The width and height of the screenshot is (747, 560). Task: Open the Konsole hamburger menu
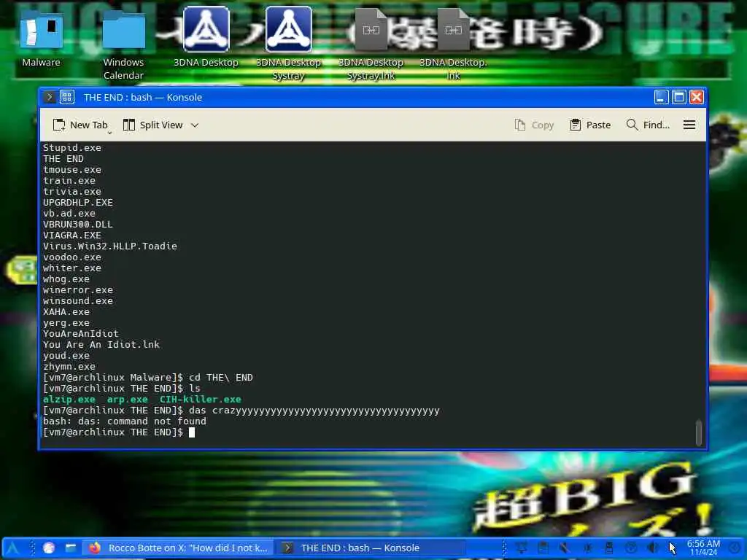(x=689, y=125)
